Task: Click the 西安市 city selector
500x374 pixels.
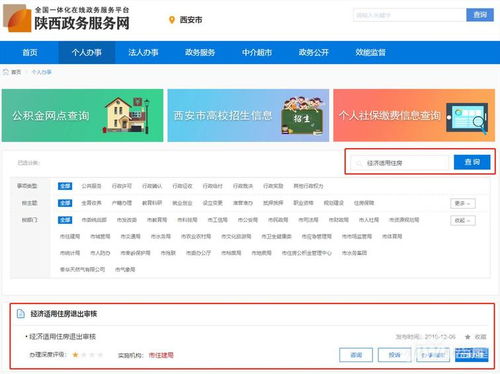Action: pos(191,20)
